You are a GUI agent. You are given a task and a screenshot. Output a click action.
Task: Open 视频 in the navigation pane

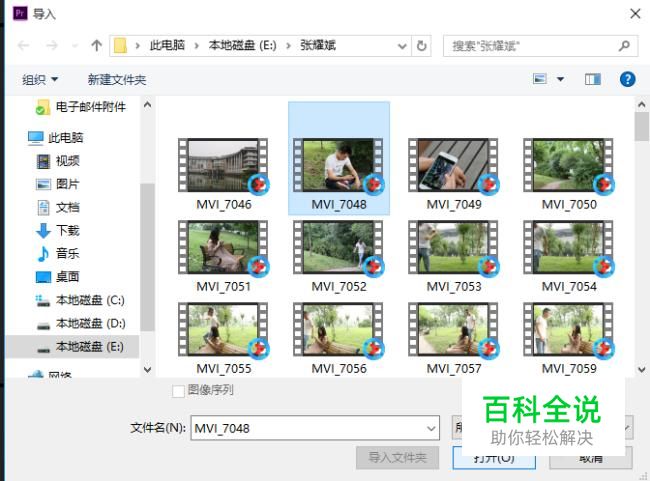point(58,161)
